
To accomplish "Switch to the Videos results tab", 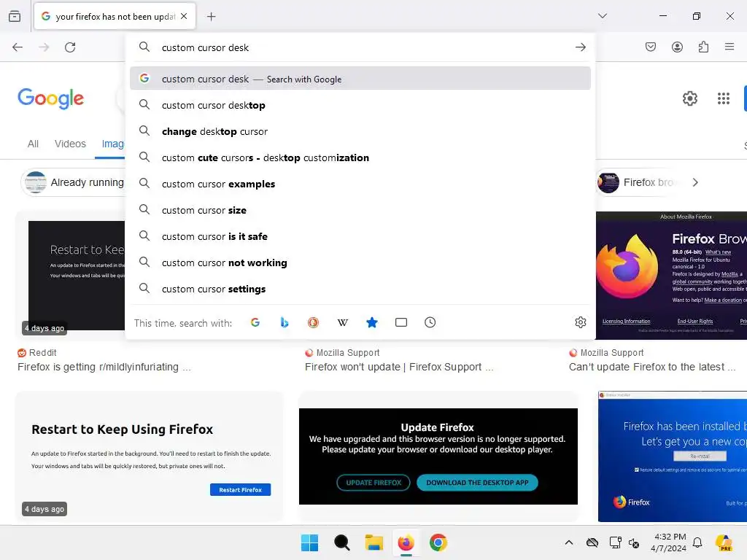I will pyautogui.click(x=70, y=144).
